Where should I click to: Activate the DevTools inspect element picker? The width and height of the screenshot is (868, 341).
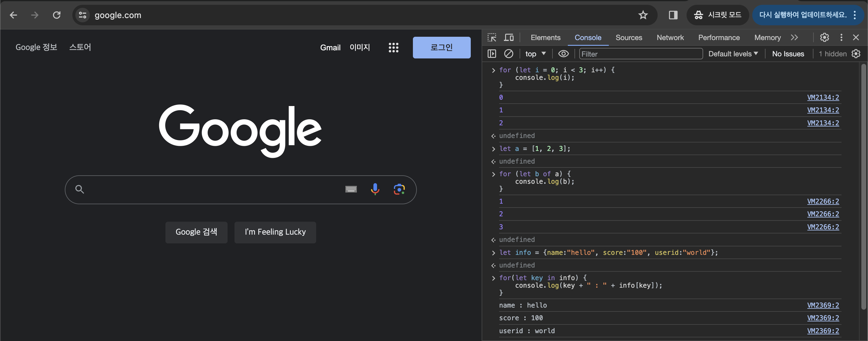coord(492,37)
